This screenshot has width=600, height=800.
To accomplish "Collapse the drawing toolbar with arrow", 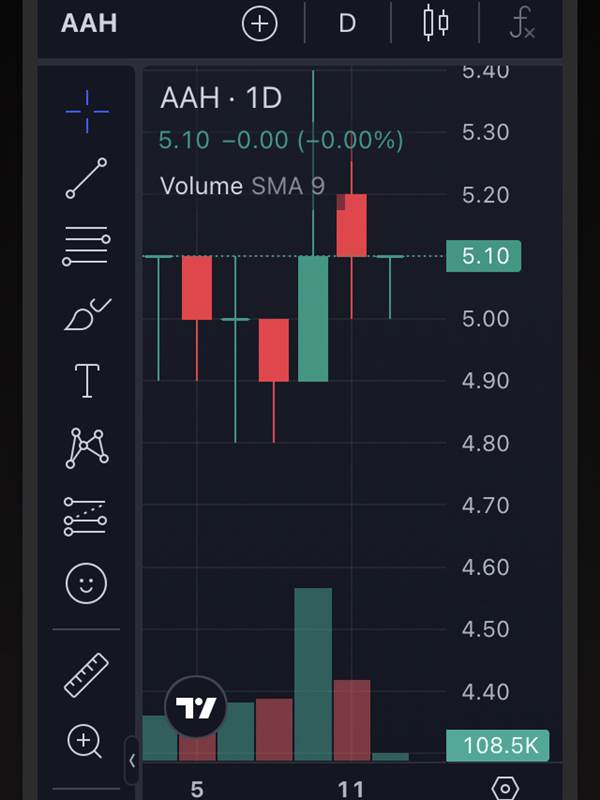I will coord(132,760).
